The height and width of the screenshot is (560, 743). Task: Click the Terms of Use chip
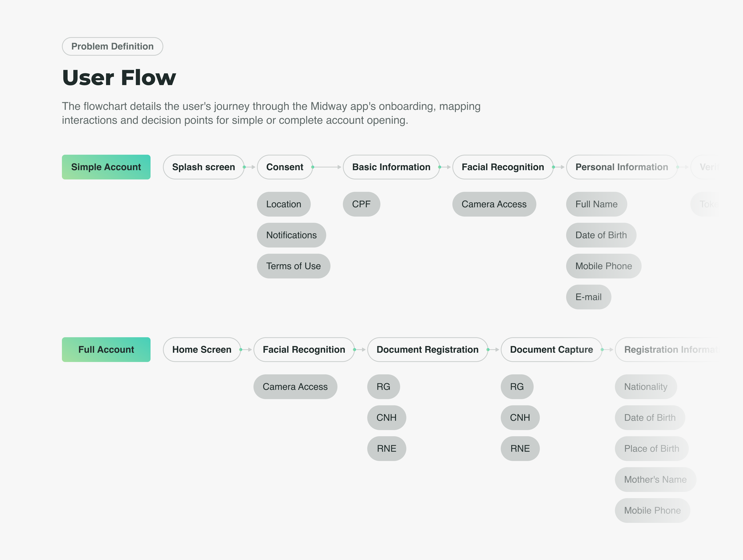coord(293,266)
